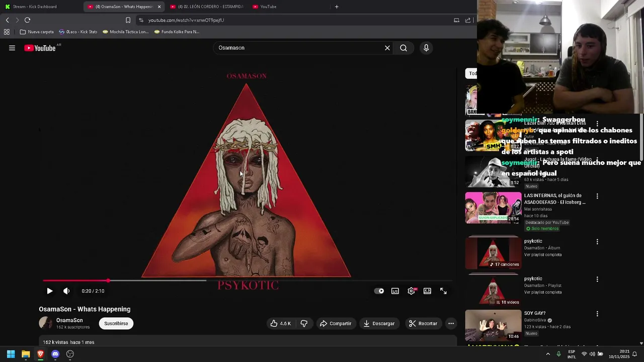
Task: Open the Mochila Táctica bookmark
Action: 125,32
